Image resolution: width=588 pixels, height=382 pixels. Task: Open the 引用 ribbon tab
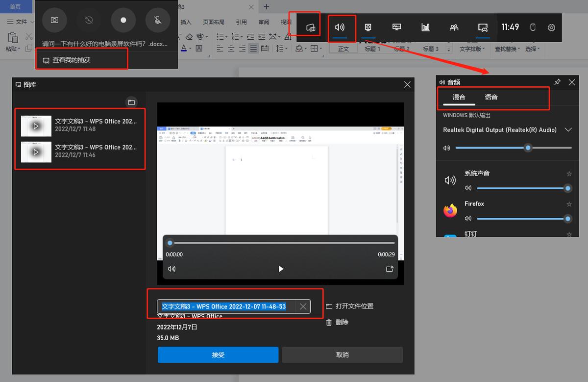[241, 22]
